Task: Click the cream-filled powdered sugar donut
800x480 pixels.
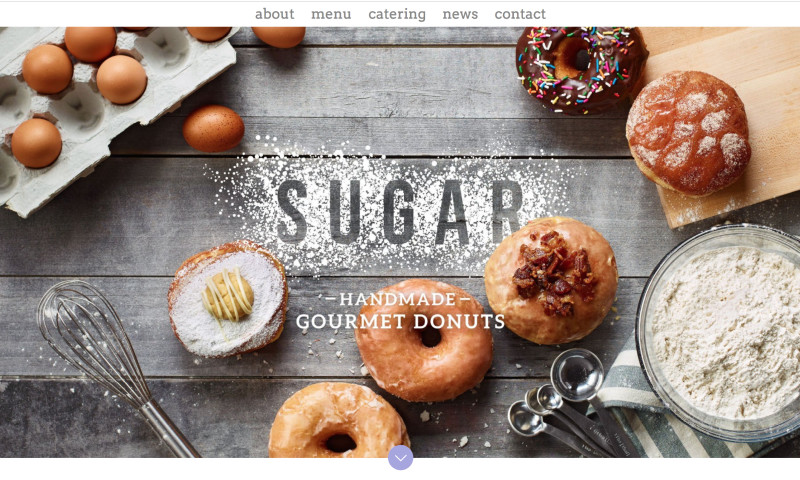Action: pos(228,298)
